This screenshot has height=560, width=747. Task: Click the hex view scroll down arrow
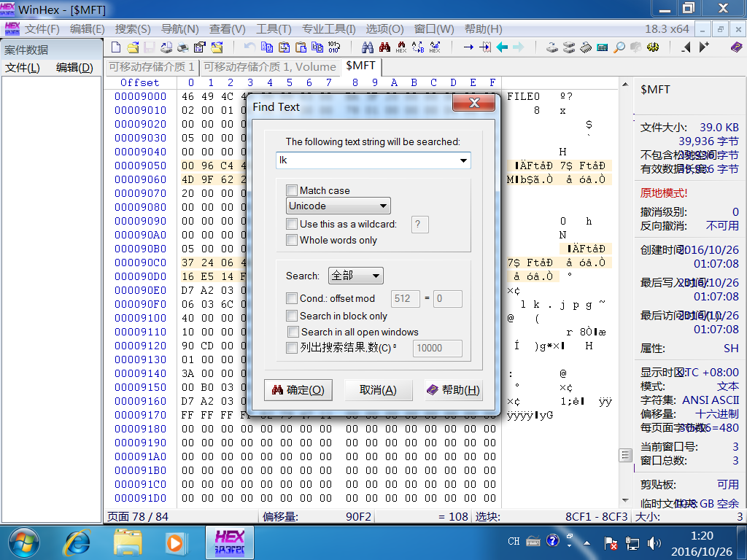[625, 500]
